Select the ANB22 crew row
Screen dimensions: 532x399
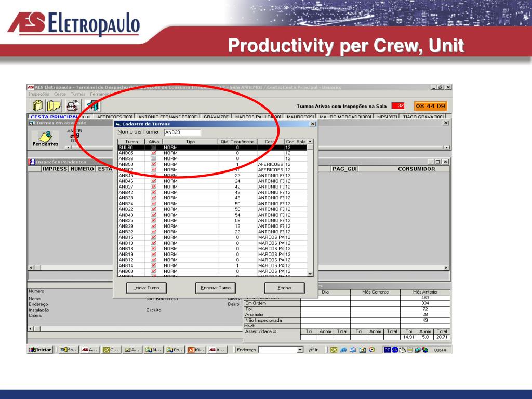[212, 209]
